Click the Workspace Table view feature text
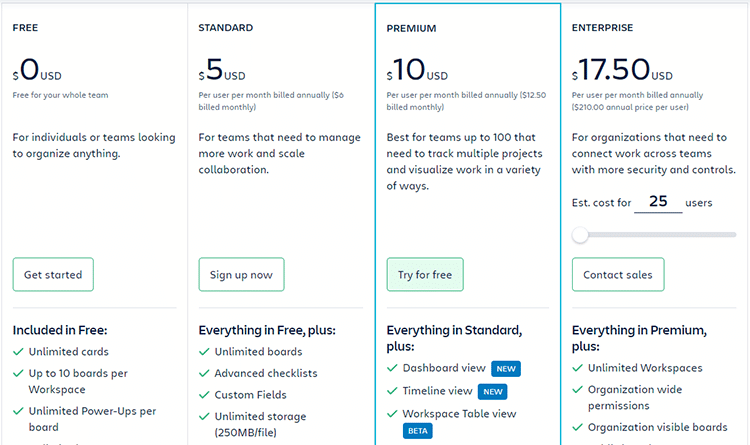 click(459, 414)
